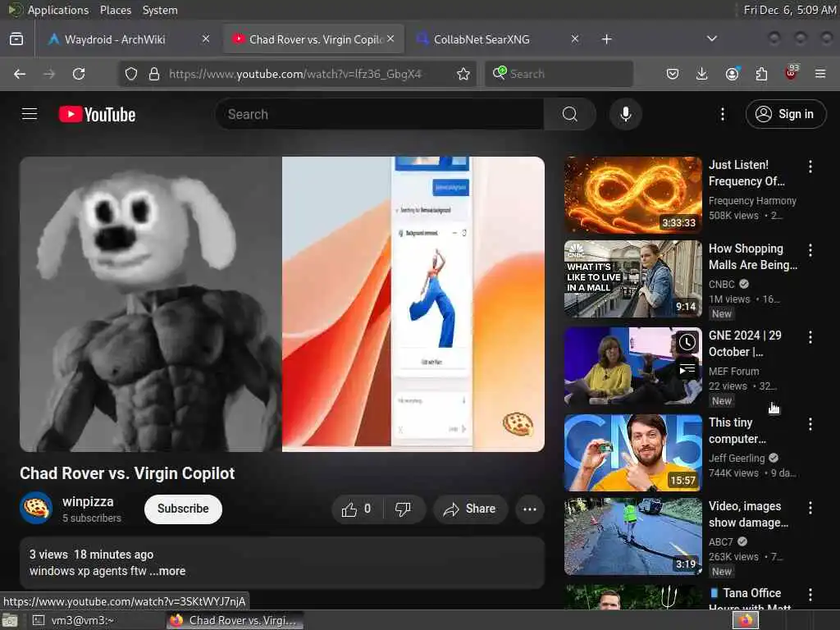
Task: Play the What It's Like to Live in a Mall thumbnail
Action: (632, 279)
